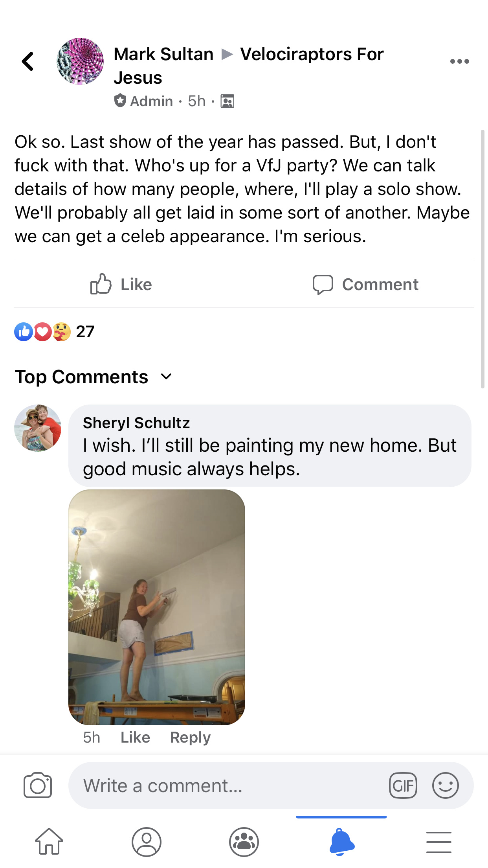Open the Velociraptors For Jesus group link
This screenshot has height=868, width=488.
pyautogui.click(x=249, y=65)
